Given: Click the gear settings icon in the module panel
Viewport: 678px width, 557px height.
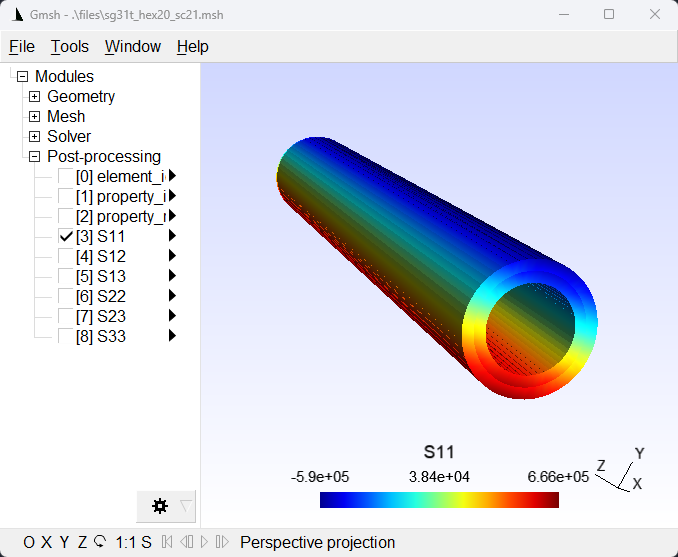Looking at the screenshot, I should point(159,506).
